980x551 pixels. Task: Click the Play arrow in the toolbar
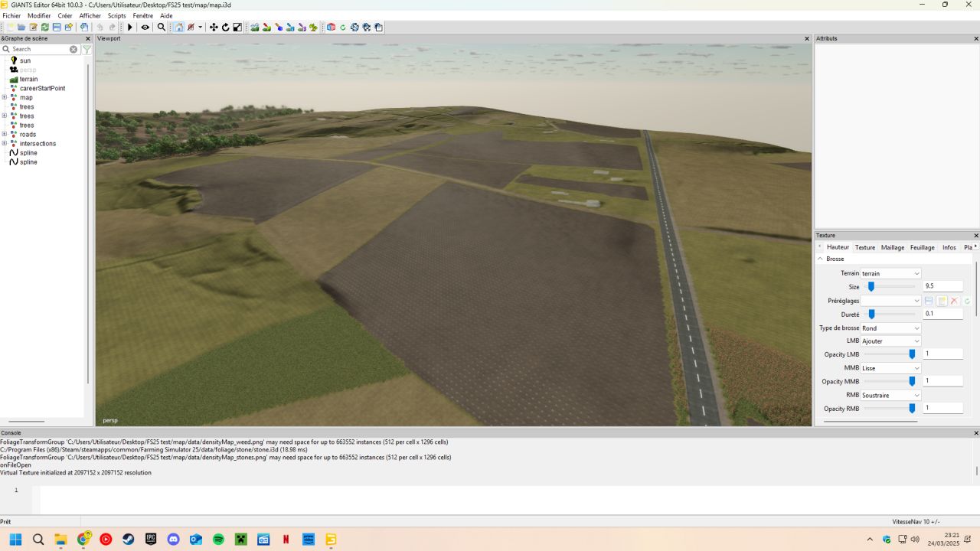tap(130, 27)
